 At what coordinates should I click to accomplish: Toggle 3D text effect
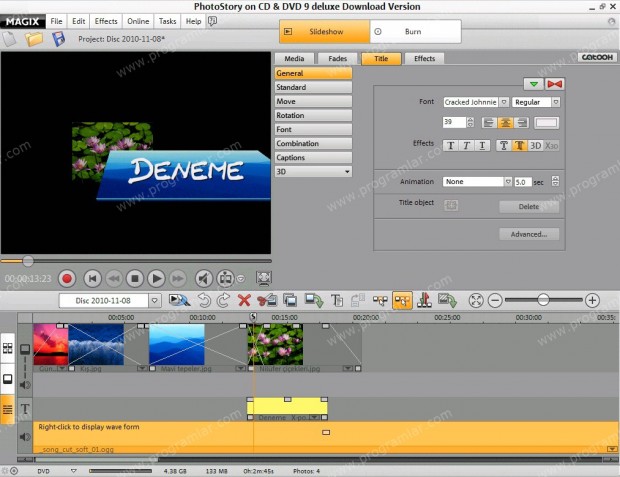[536, 146]
